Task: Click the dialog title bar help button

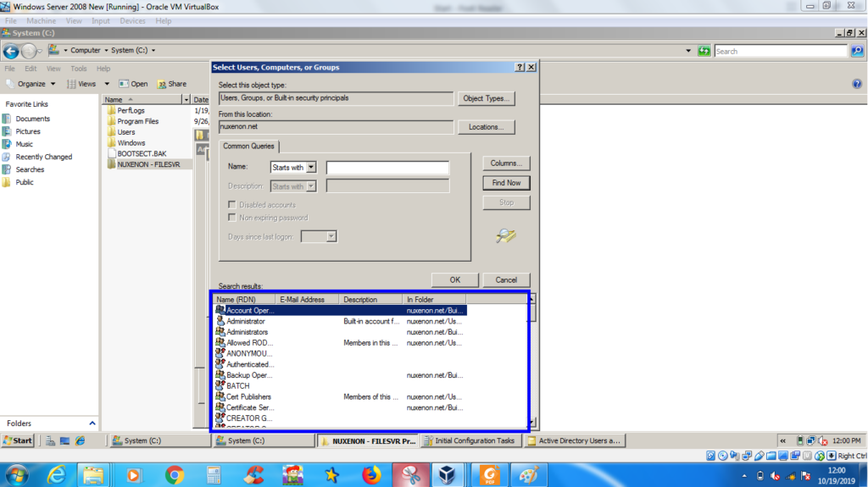Action: point(520,67)
